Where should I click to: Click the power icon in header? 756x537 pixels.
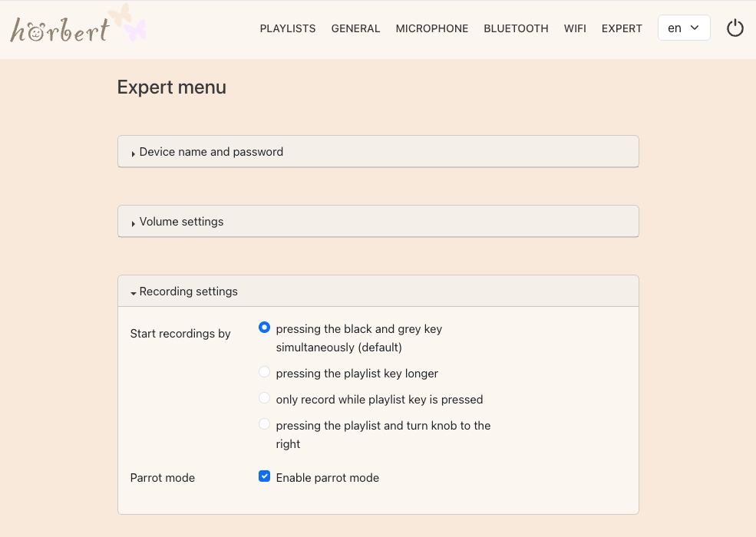point(735,28)
